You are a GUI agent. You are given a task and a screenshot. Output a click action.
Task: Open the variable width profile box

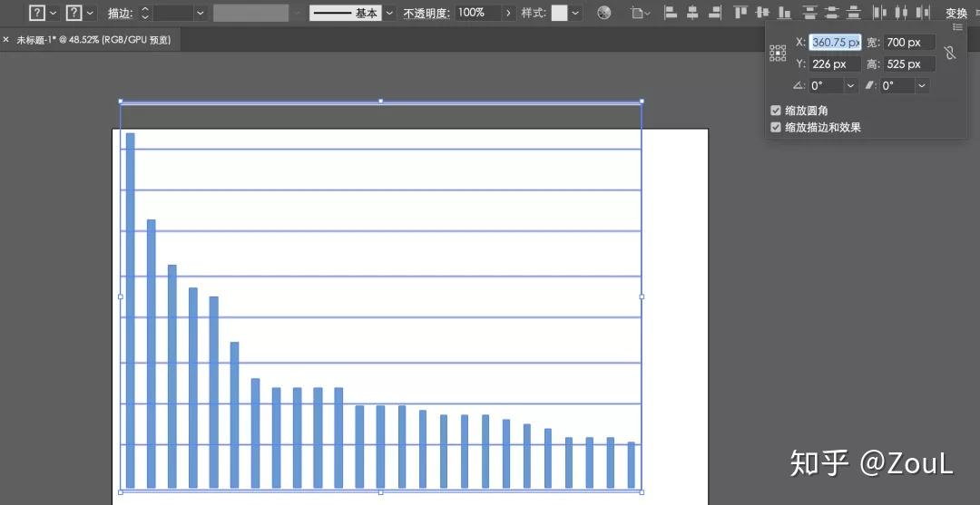[x=250, y=13]
